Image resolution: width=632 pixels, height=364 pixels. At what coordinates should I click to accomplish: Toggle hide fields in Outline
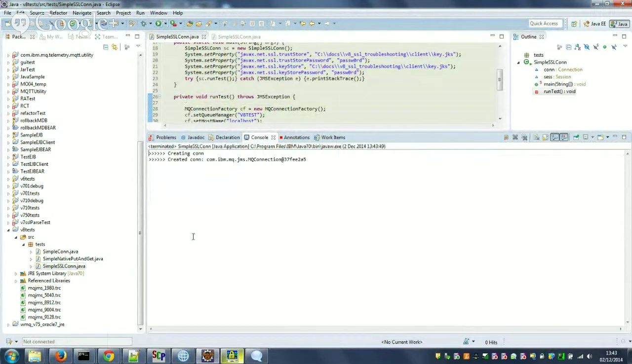pyautogui.click(x=587, y=47)
